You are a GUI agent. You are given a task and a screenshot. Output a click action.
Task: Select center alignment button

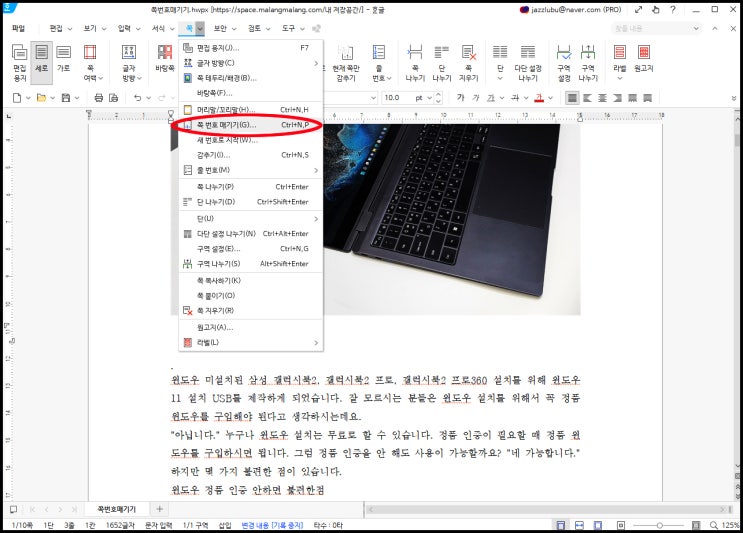[602, 98]
